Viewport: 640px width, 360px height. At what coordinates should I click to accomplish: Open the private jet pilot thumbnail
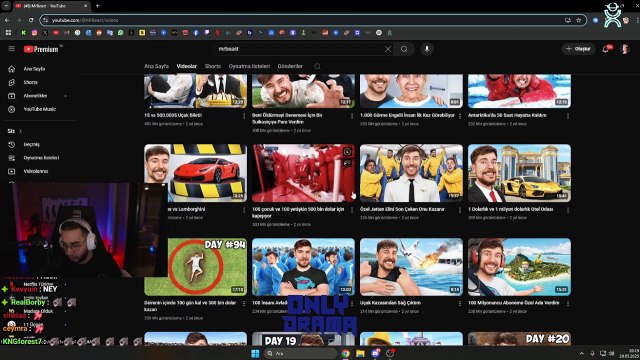pos(411,173)
